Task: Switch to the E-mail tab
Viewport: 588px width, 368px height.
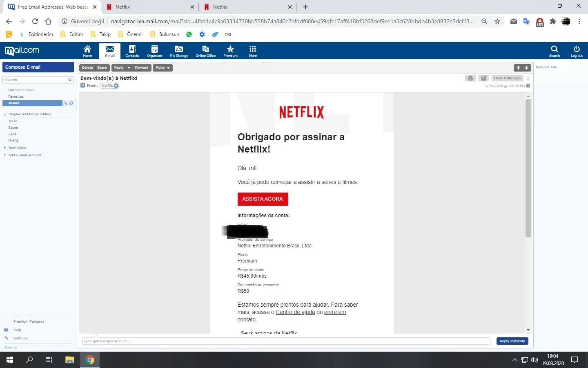Action: tap(109, 51)
